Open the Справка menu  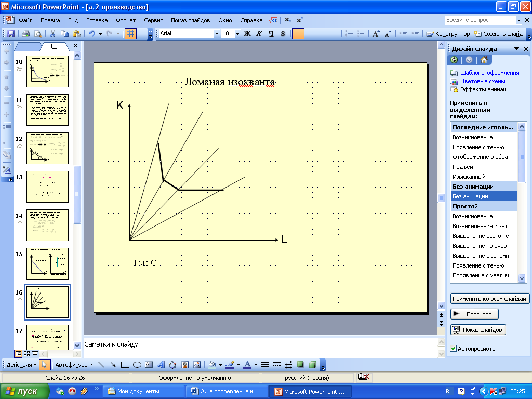pos(251,20)
